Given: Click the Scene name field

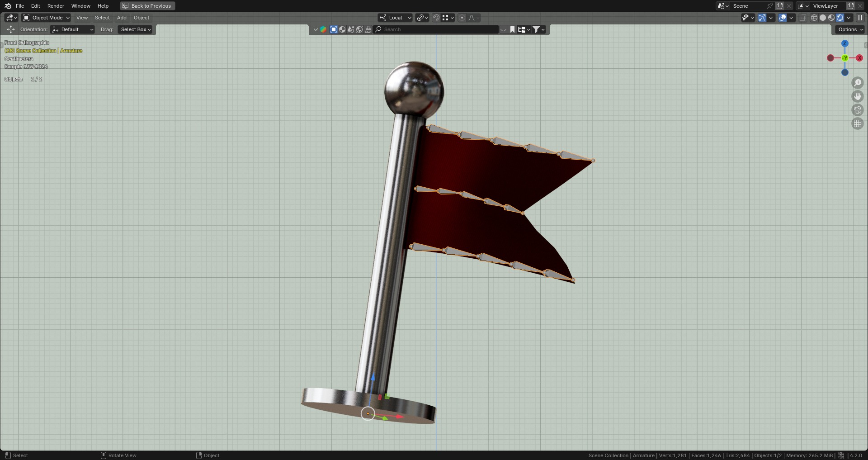Looking at the screenshot, I should [749, 6].
